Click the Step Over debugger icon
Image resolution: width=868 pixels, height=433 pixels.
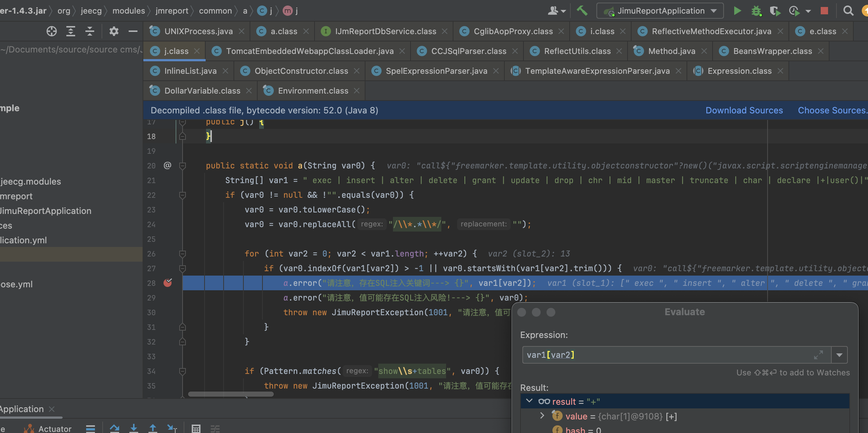[115, 428]
